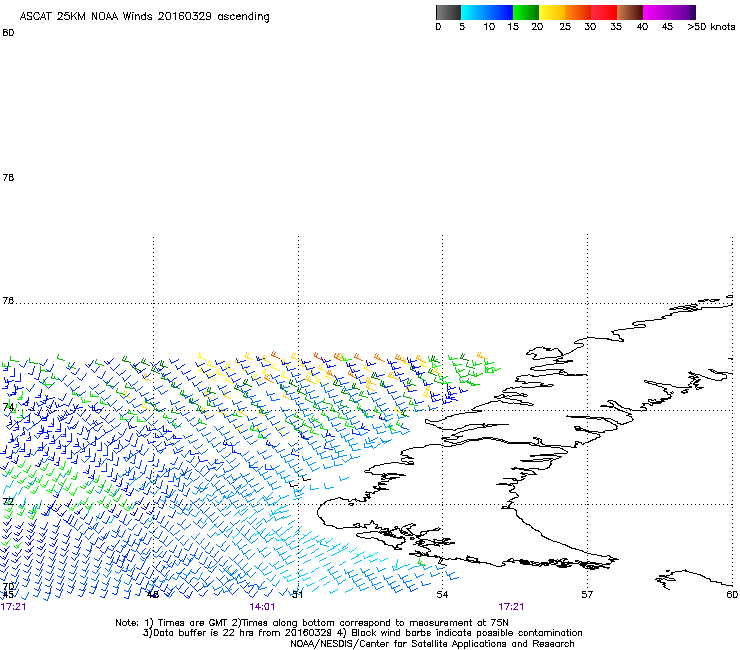Screen dimensions: 740x650
Task: Click the green 15-20 knots color segment
Action: click(526, 12)
